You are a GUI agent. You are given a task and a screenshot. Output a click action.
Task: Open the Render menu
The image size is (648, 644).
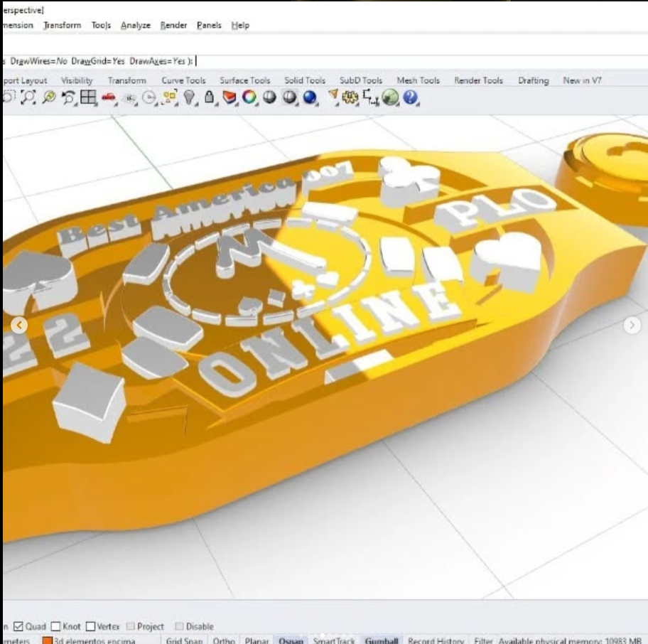click(x=173, y=25)
